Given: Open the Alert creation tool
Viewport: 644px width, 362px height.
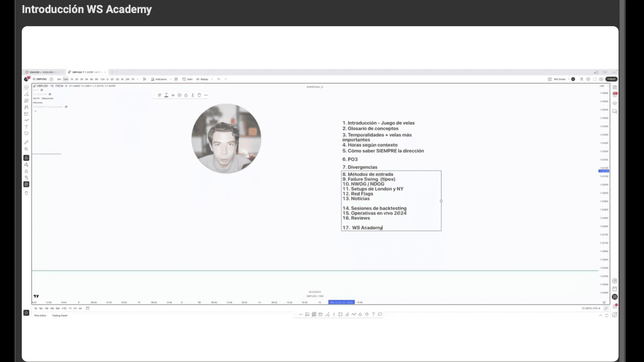Looking at the screenshot, I should 187,79.
